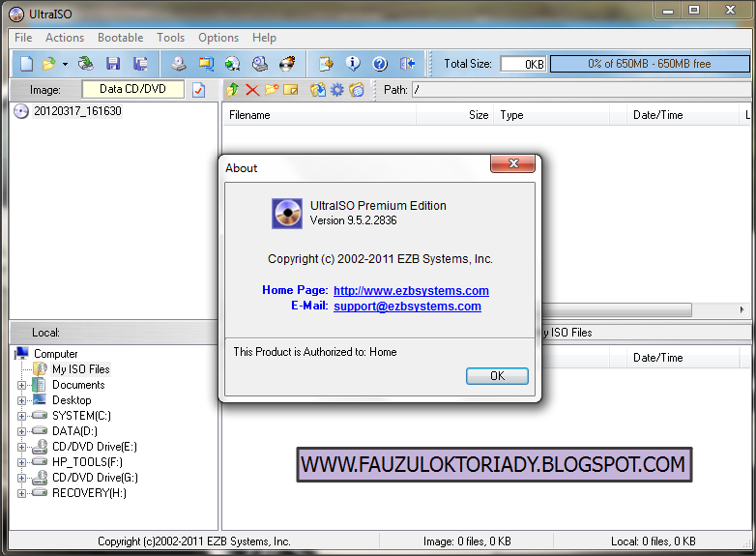This screenshot has width=756, height=556.
Task: Open the Bootable menu
Action: click(121, 38)
